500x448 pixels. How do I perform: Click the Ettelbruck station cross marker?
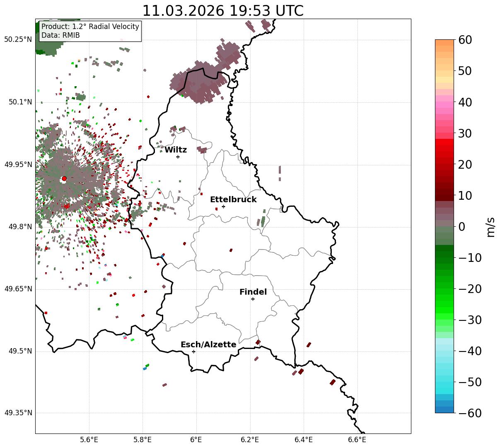click(x=223, y=206)
